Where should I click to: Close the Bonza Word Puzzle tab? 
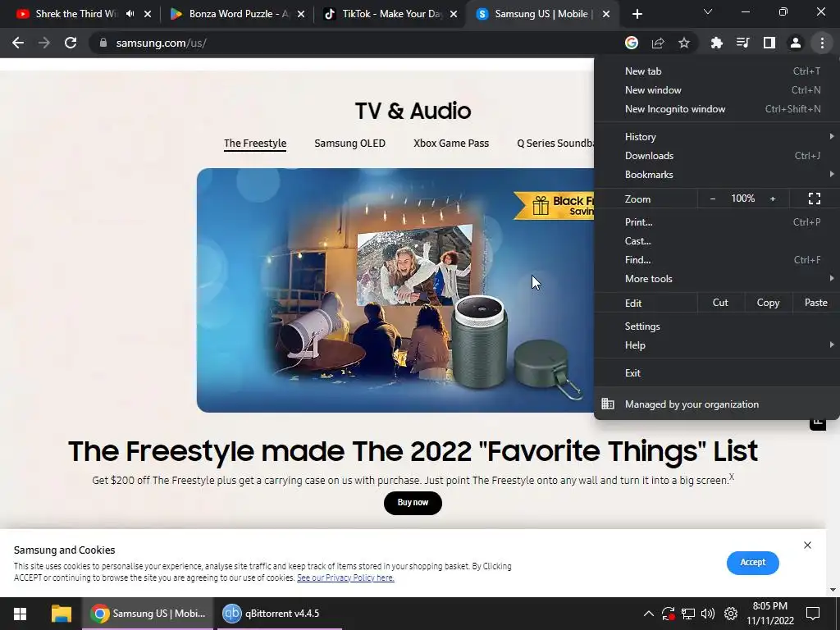pyautogui.click(x=301, y=14)
